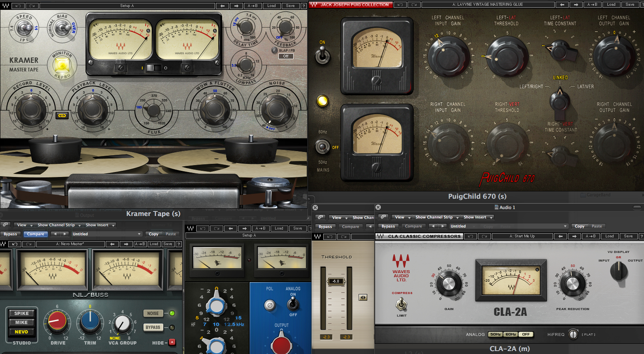Toggle the VU meter slide switch on Kramer Tape

(154, 68)
